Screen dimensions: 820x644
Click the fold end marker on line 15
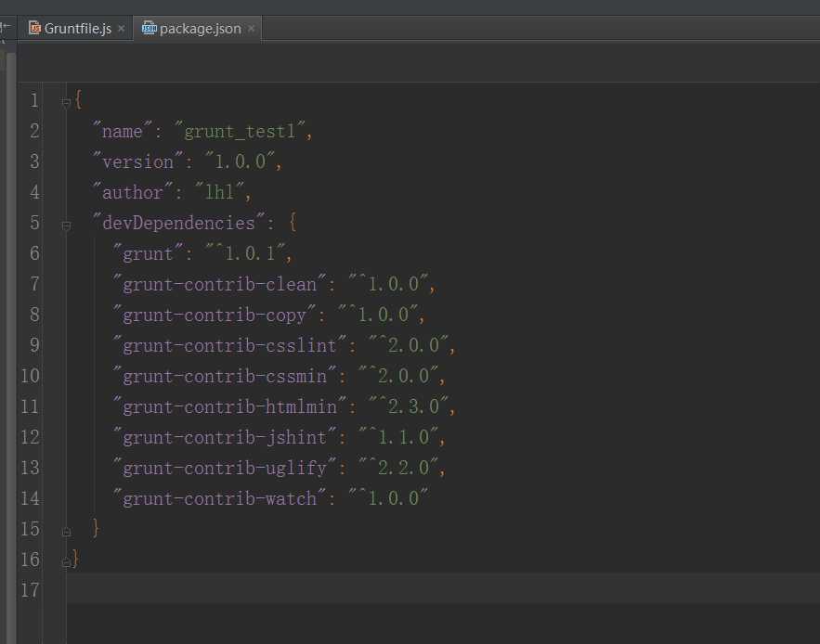[x=66, y=532]
